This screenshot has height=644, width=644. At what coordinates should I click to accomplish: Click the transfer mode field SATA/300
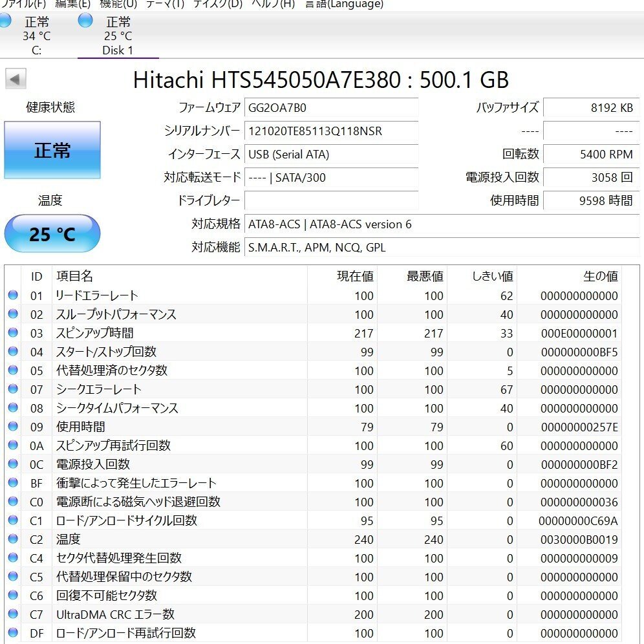pos(331,177)
